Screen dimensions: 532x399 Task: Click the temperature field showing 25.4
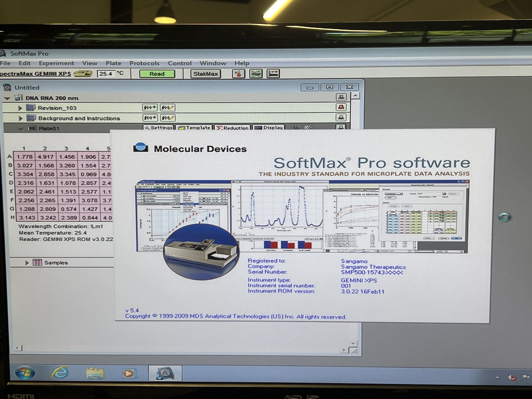click(x=106, y=74)
